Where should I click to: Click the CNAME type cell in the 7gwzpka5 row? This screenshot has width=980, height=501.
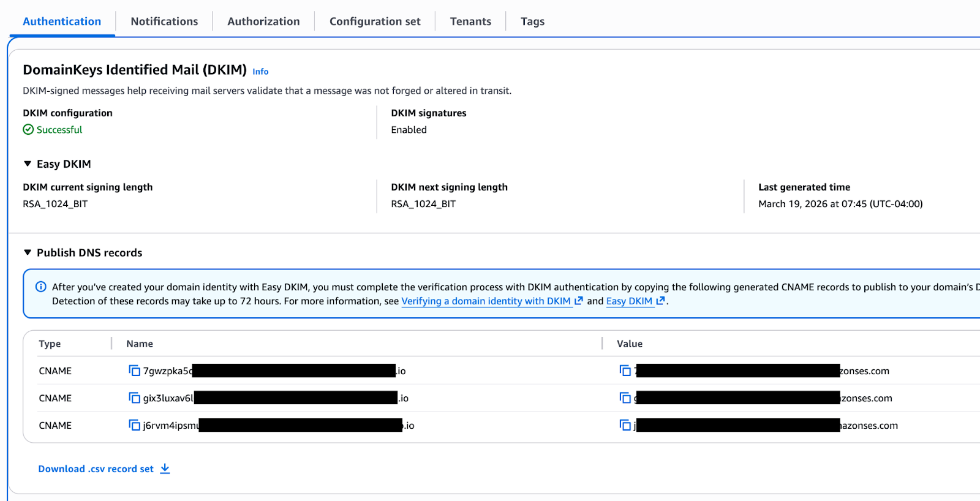coord(55,371)
